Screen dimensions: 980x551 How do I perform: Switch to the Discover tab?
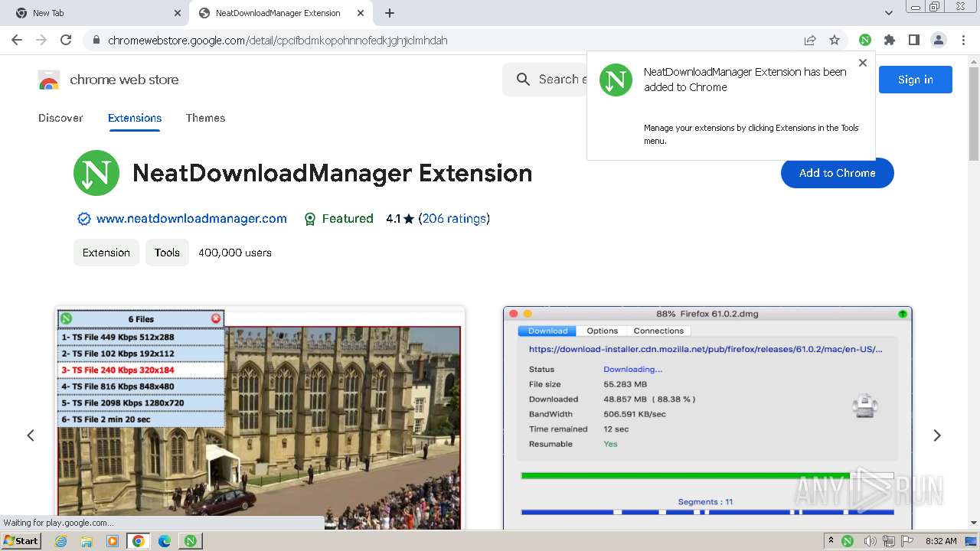[x=60, y=118]
